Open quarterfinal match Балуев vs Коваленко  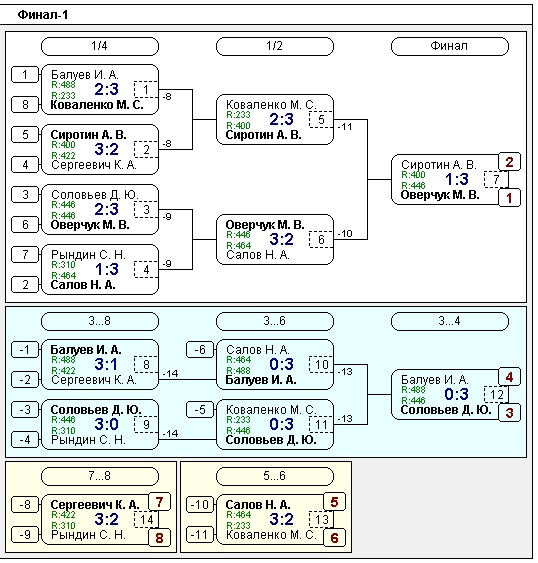tap(100, 90)
